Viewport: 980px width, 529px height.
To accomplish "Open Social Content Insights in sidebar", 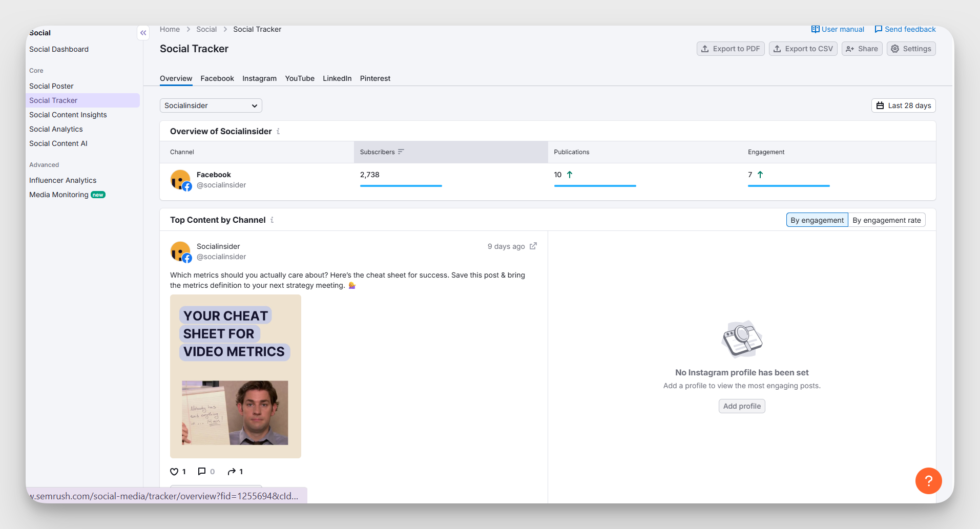I will point(68,115).
